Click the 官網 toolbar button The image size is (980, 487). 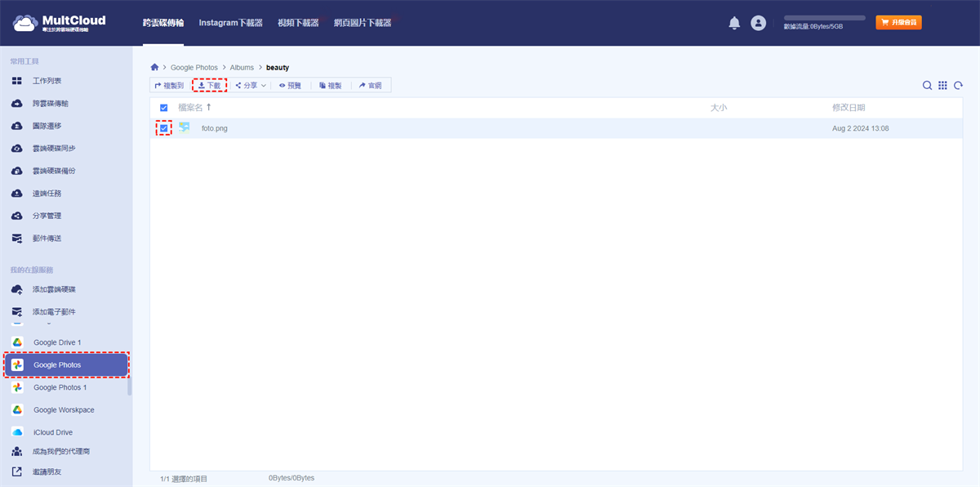click(x=370, y=85)
